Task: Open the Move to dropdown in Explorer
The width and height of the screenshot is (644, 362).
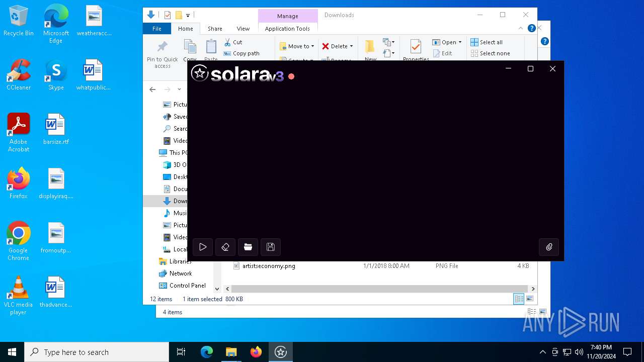Action: pyautogui.click(x=297, y=46)
